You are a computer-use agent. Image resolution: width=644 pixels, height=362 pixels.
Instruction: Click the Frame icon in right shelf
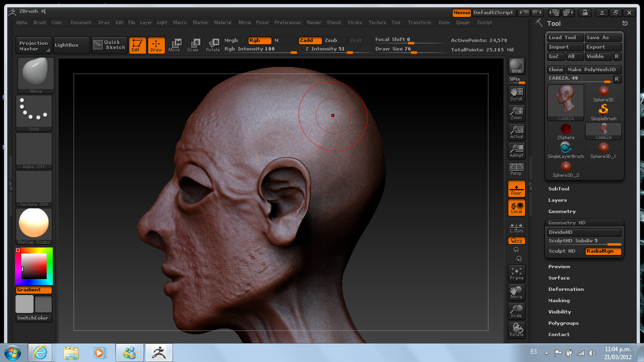click(516, 273)
